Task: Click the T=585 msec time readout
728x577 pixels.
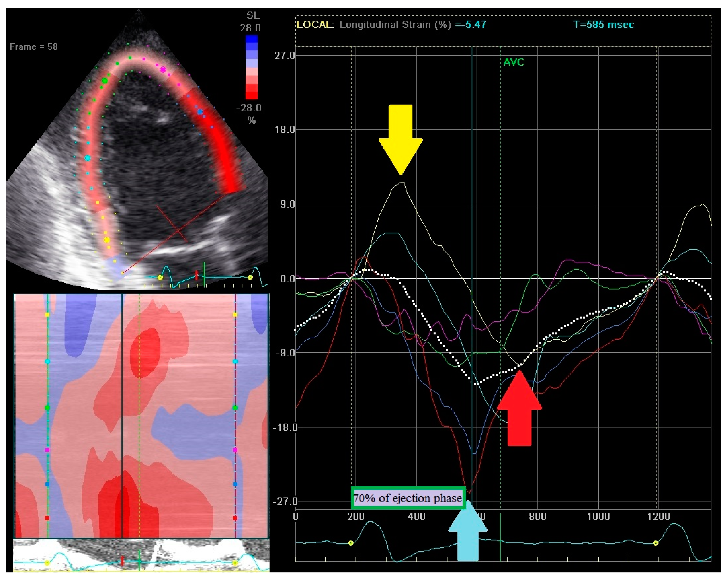Action: 603,25
